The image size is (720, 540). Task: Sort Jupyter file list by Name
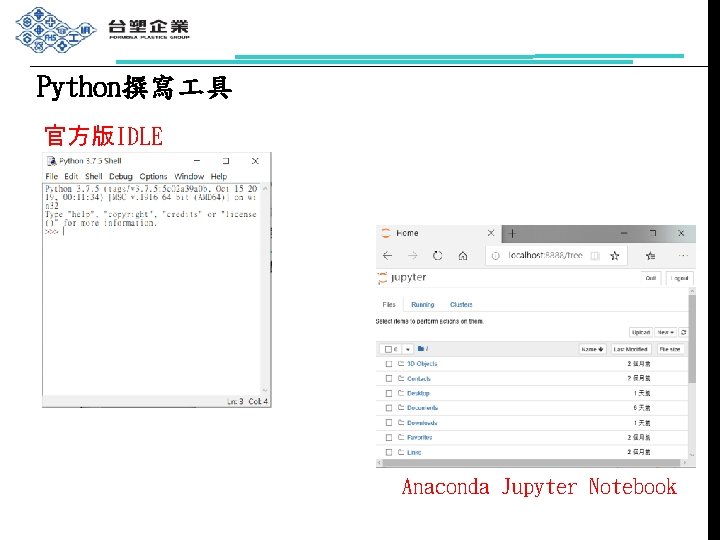[592, 349]
